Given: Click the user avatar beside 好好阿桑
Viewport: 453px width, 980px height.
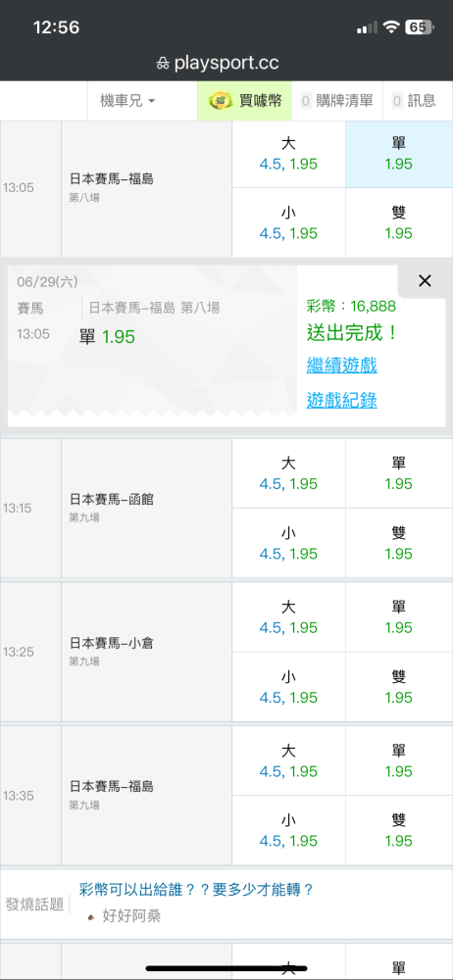Looking at the screenshot, I should [92, 917].
